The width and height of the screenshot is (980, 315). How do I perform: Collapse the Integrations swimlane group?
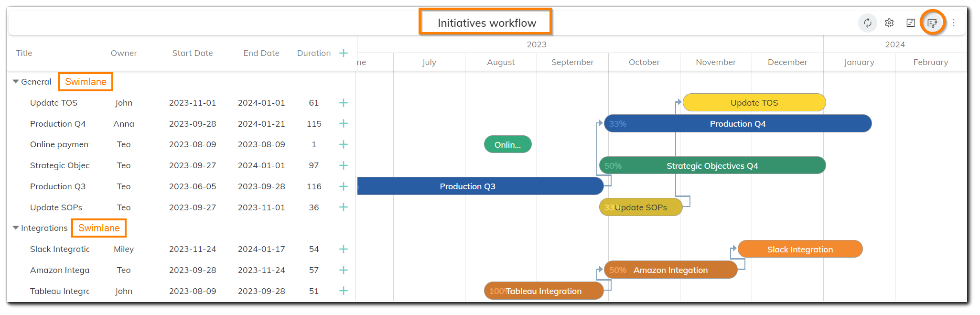tap(16, 228)
